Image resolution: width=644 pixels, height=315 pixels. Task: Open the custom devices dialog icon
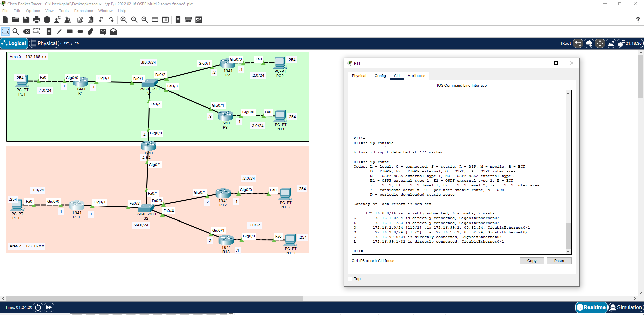pyautogui.click(x=165, y=20)
